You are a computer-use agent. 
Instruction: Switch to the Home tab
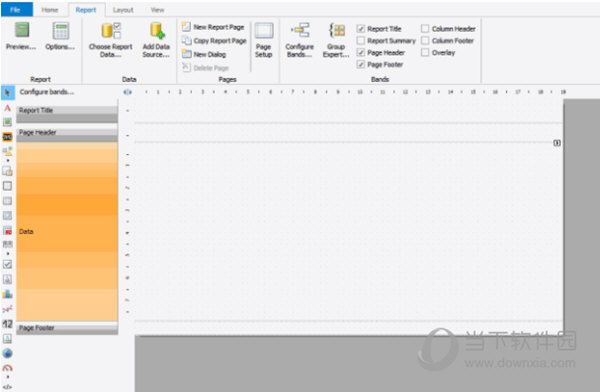50,10
